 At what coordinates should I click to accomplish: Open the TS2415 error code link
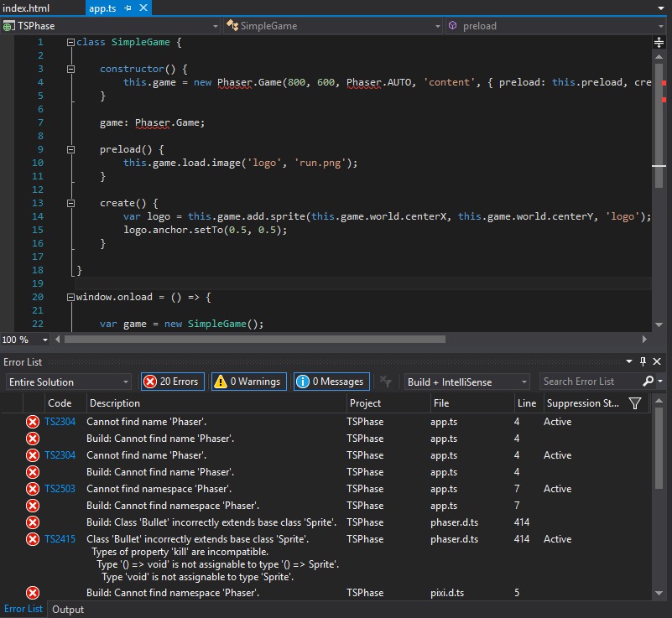coord(60,539)
